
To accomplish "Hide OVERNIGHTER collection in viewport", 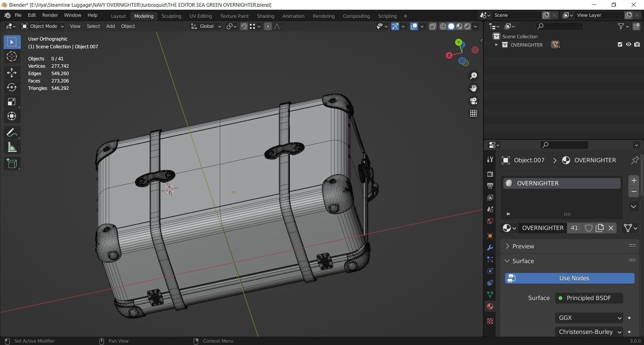I will point(629,45).
